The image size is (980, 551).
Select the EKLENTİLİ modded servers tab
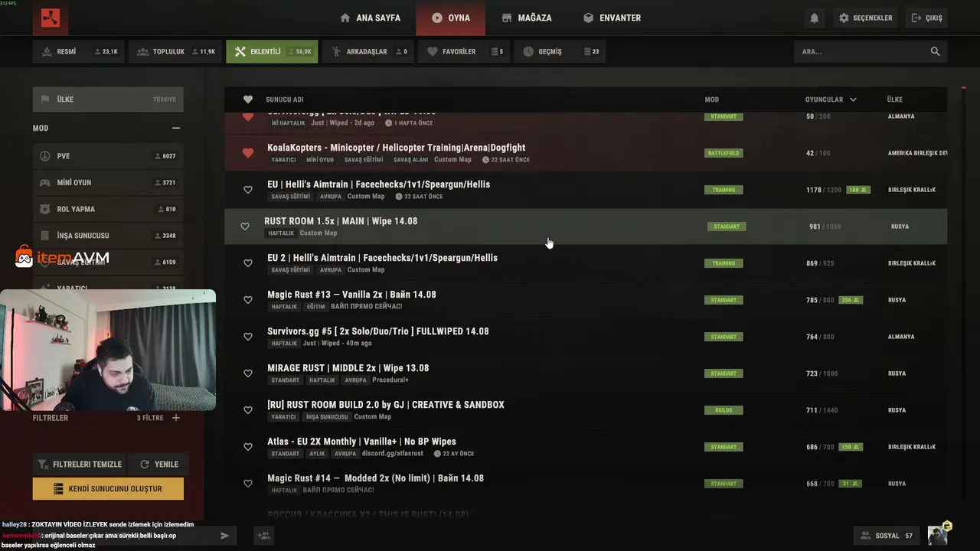(272, 51)
